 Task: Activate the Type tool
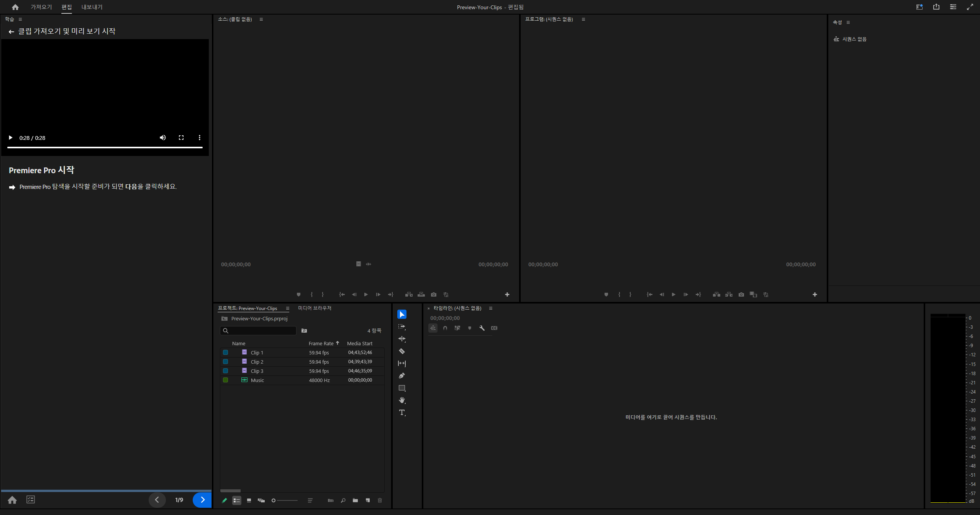point(402,412)
